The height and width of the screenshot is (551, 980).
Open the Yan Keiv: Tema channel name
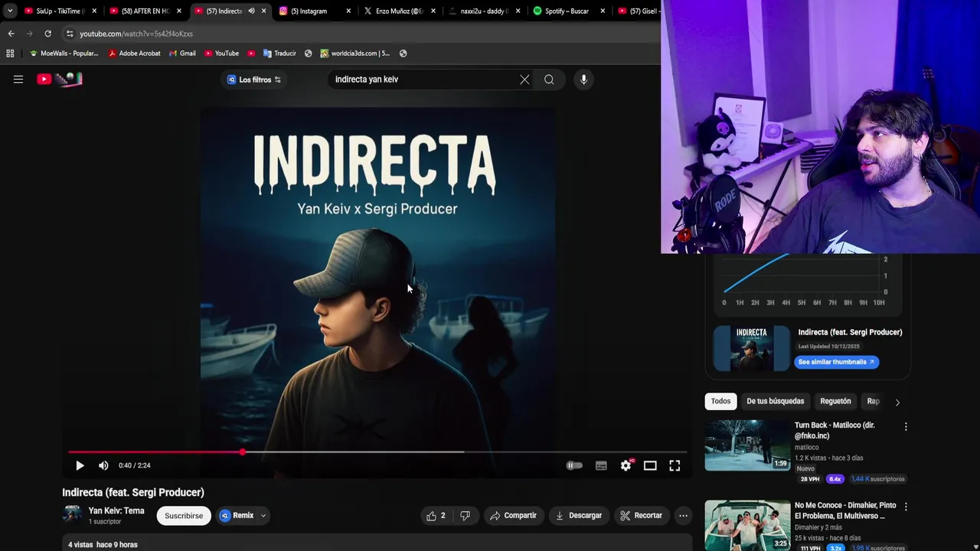pyautogui.click(x=116, y=510)
